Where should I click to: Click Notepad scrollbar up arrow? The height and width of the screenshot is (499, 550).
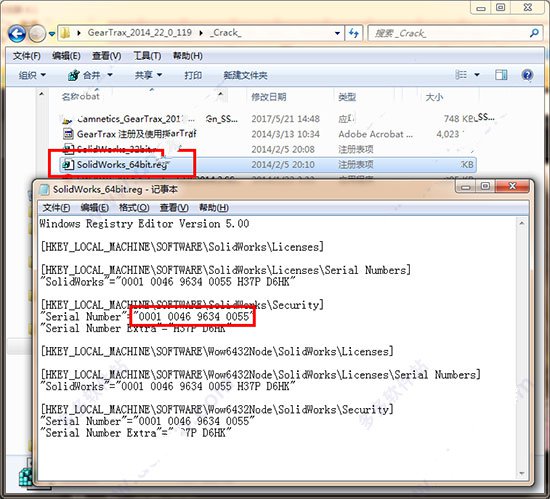[522, 223]
